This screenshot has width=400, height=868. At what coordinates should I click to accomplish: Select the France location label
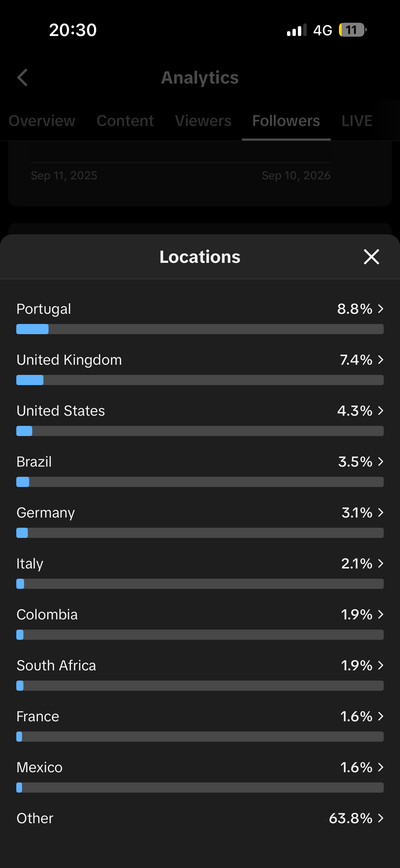[x=38, y=716]
